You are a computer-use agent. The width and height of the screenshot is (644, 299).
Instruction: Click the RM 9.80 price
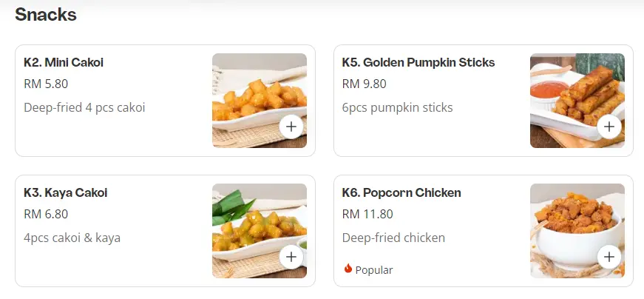point(364,84)
